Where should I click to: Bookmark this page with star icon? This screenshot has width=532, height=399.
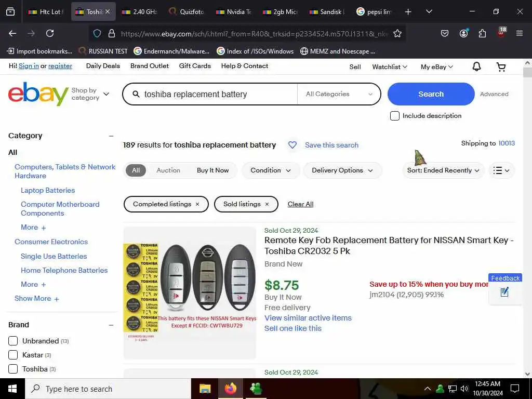point(397,33)
